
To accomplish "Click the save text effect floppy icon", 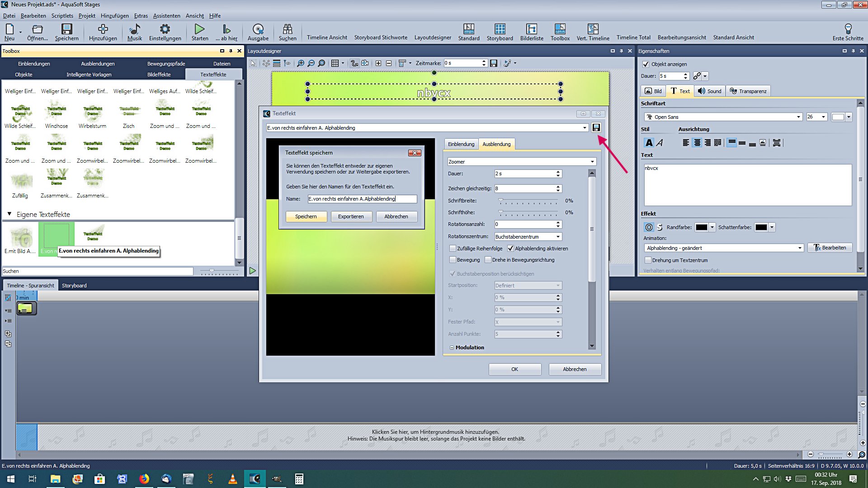I will coord(596,127).
